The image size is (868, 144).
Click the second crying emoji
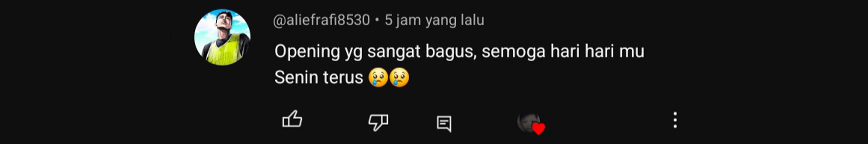click(399, 77)
